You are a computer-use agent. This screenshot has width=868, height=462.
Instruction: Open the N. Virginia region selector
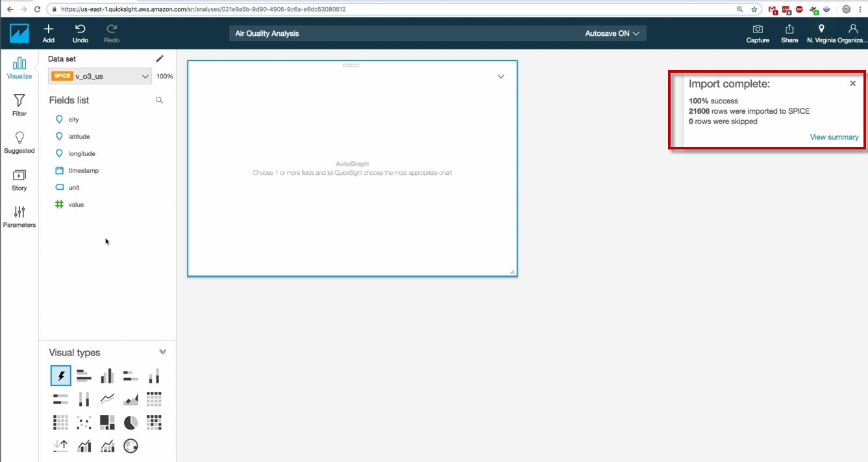tap(821, 34)
